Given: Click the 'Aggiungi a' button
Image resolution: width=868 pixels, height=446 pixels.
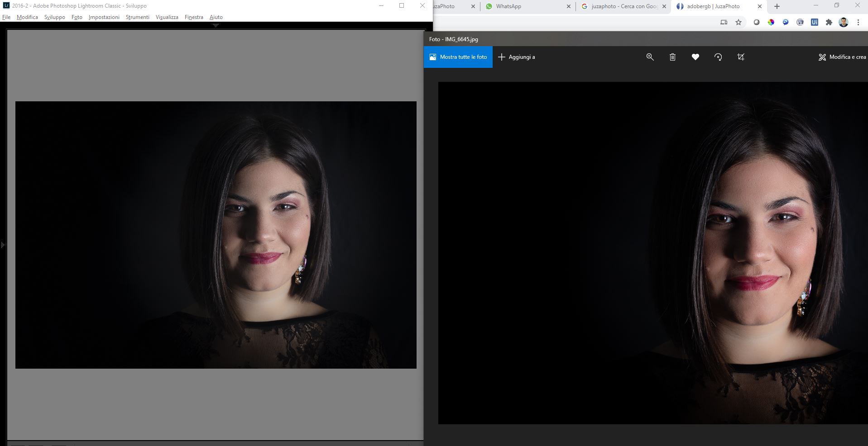Looking at the screenshot, I should coord(517,57).
